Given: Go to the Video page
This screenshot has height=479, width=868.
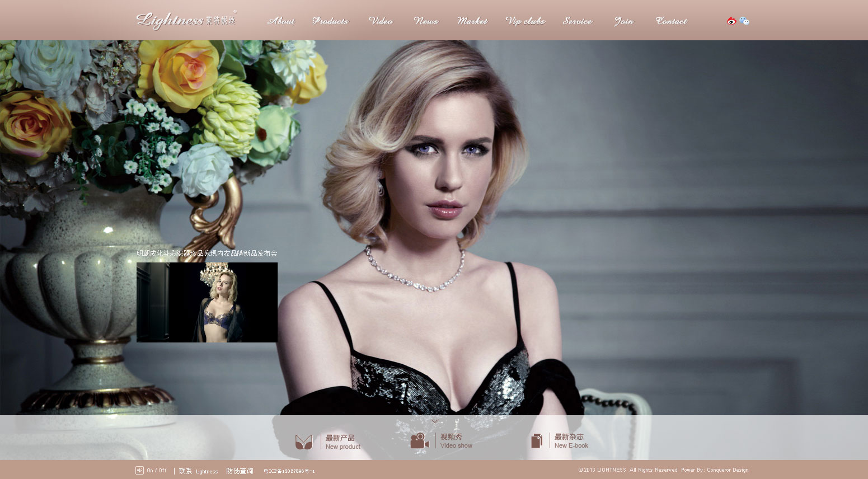Looking at the screenshot, I should click(x=381, y=21).
